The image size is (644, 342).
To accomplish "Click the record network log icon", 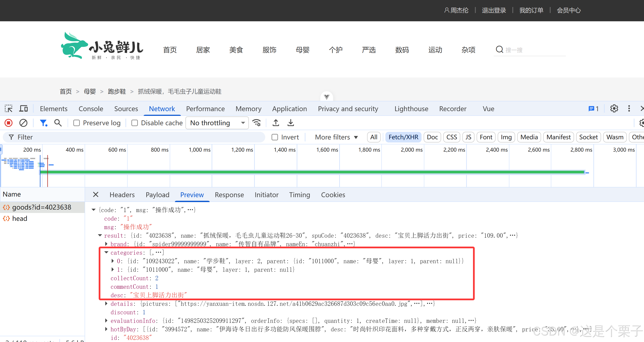I will point(9,123).
